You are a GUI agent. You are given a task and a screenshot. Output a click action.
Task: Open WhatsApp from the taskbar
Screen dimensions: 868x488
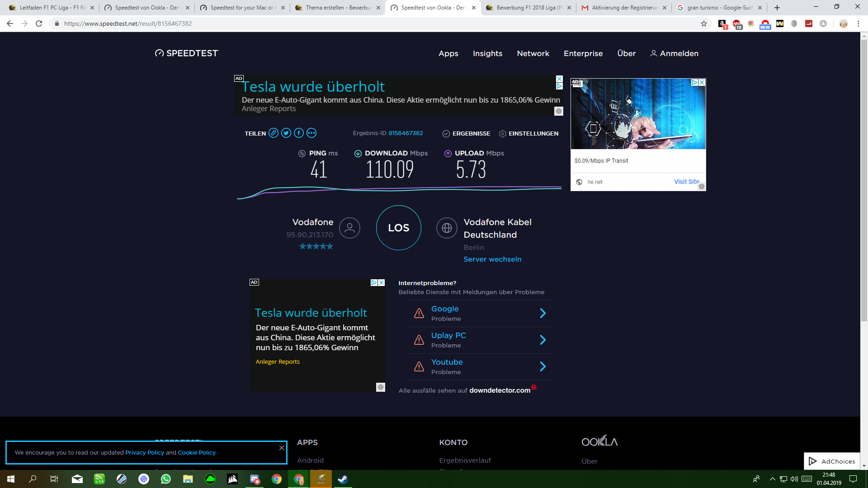166,479
